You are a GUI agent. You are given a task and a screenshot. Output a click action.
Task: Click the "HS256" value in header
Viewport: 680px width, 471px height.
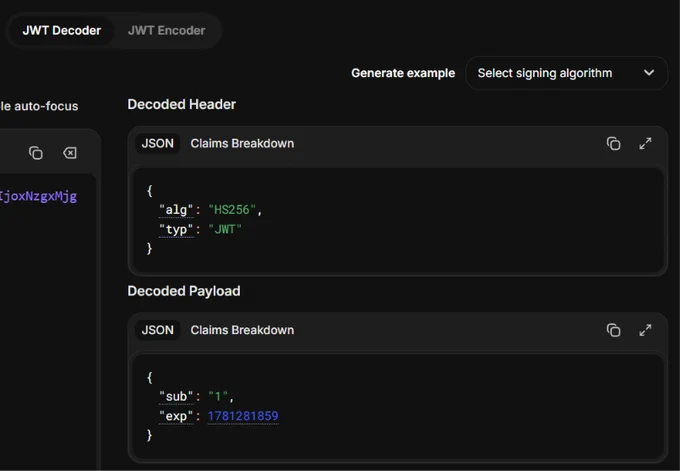tap(232, 210)
